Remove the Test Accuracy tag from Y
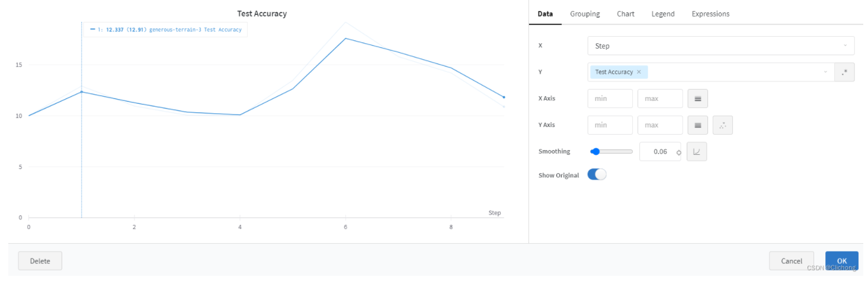The width and height of the screenshot is (868, 283). [639, 72]
